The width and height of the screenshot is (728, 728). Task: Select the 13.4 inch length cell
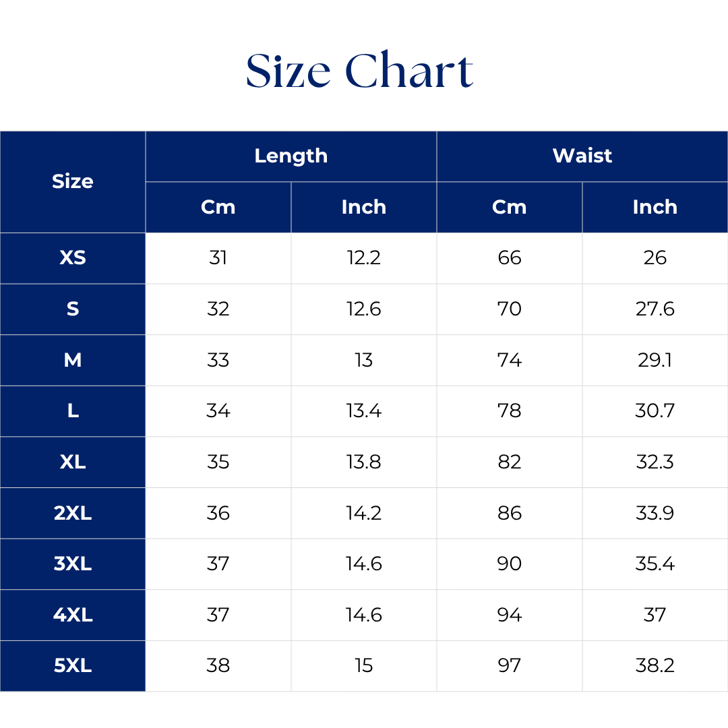(364, 411)
